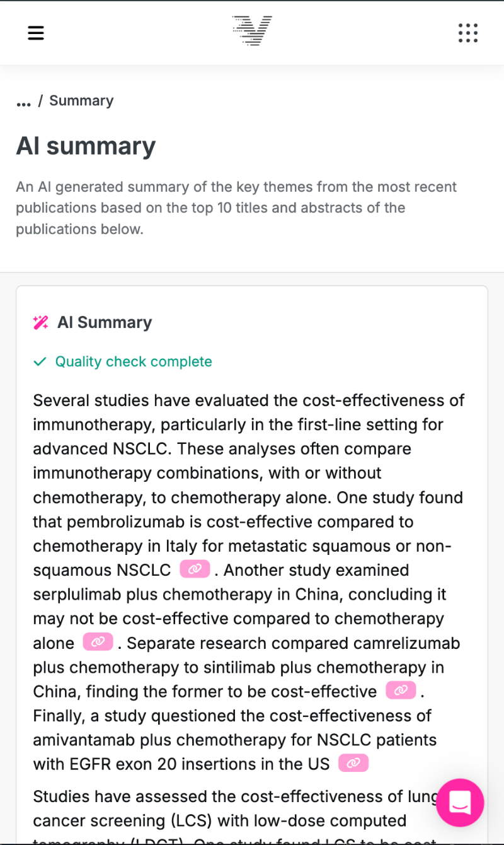The width and height of the screenshot is (504, 845).
Task: Open the hamburger navigation menu
Action: 36,33
